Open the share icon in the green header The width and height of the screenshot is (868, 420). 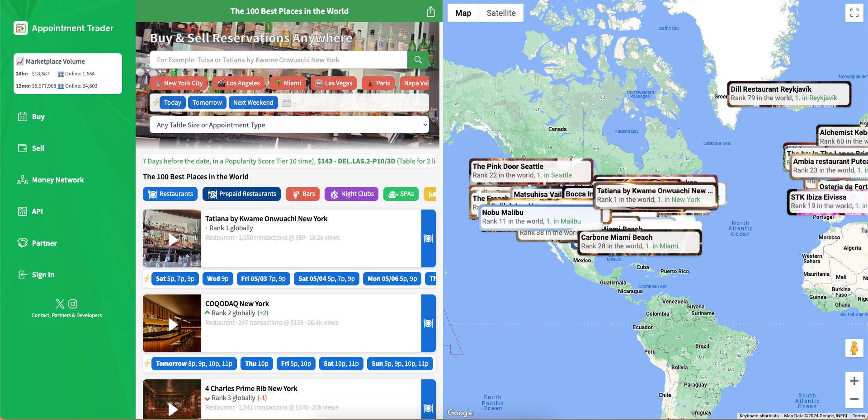[431, 11]
